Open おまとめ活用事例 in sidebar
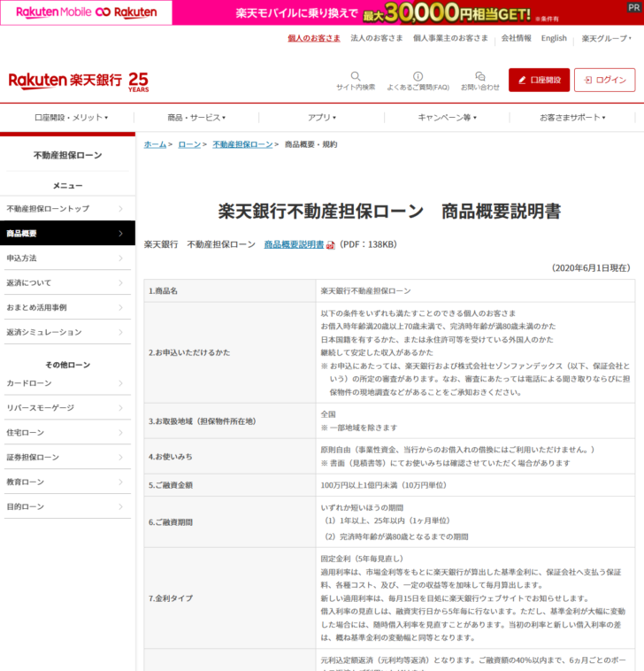The image size is (644, 671). pyautogui.click(x=67, y=307)
